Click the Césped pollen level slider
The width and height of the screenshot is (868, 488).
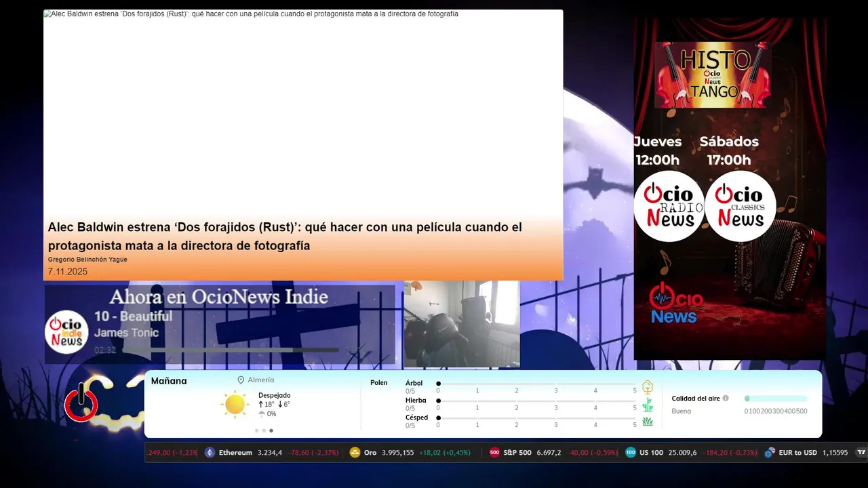point(537,418)
